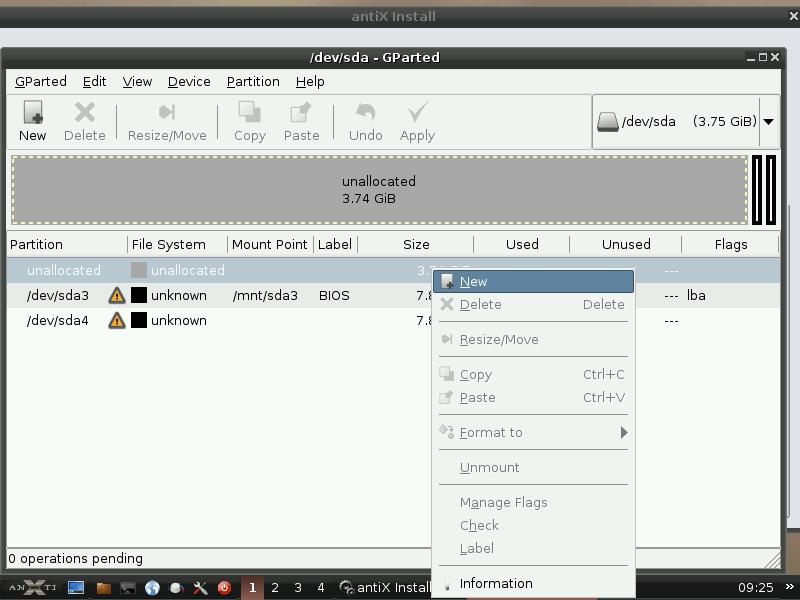Switch to workspace 4 in the taskbar
The image size is (800, 600).
[x=320, y=588]
